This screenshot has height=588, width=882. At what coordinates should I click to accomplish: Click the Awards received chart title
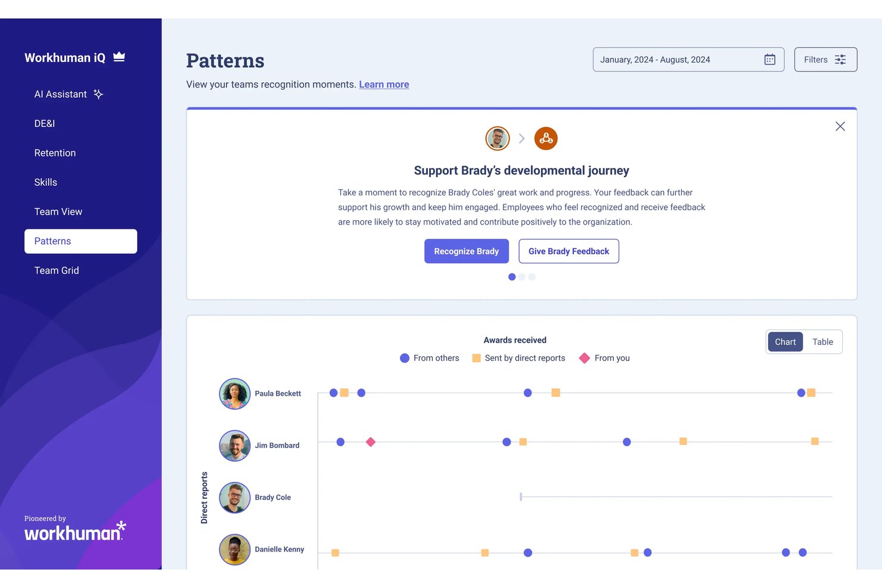515,340
